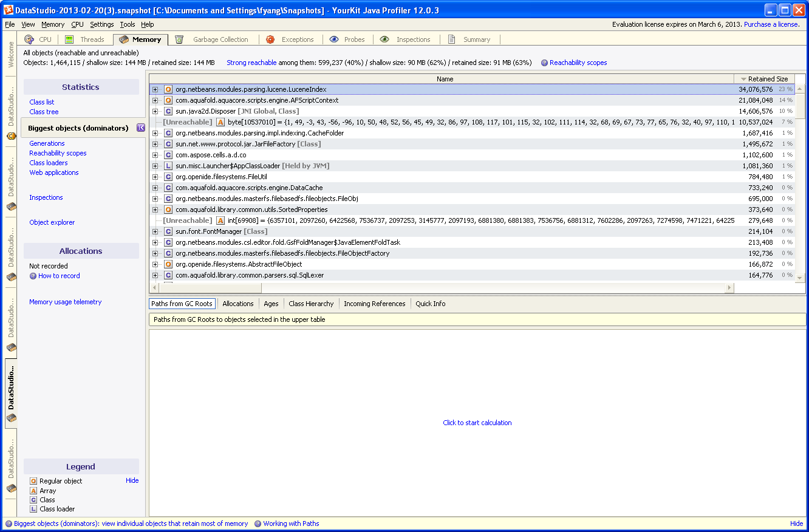Expand the sun.java2d.Disposer row
Viewport: 809px width, 532px height.
tap(155, 111)
